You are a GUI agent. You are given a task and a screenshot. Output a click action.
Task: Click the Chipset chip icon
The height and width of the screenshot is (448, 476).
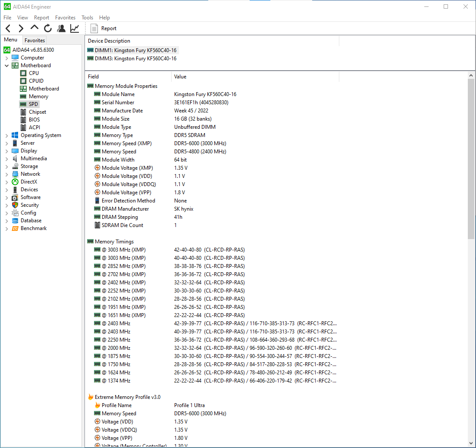coord(23,112)
